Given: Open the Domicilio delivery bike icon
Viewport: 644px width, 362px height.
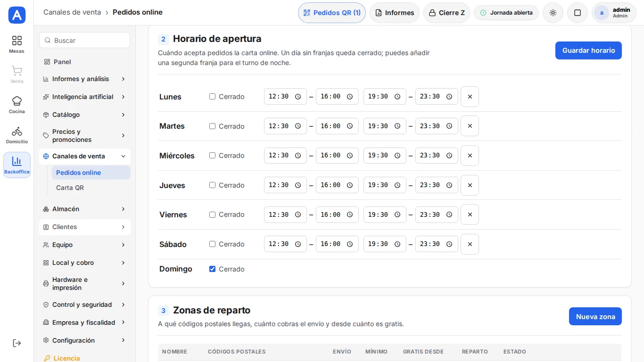Looking at the screenshot, I should coord(17,135).
